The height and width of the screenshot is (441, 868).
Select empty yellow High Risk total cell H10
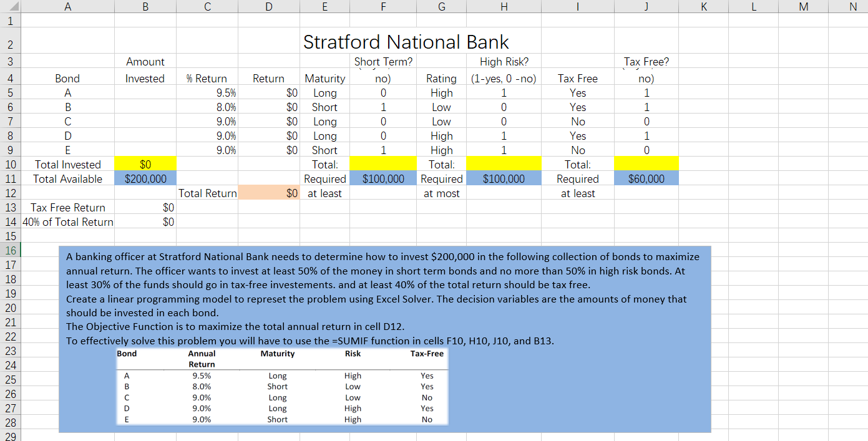[504, 164]
